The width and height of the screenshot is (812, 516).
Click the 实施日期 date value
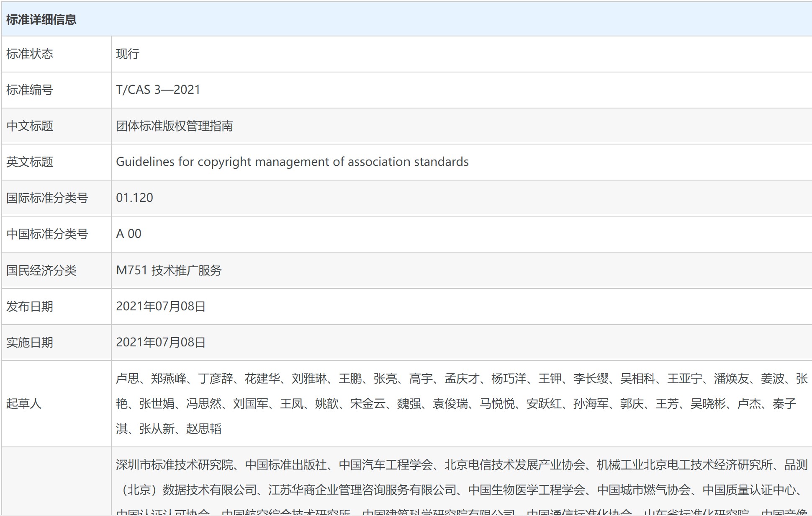pos(161,343)
